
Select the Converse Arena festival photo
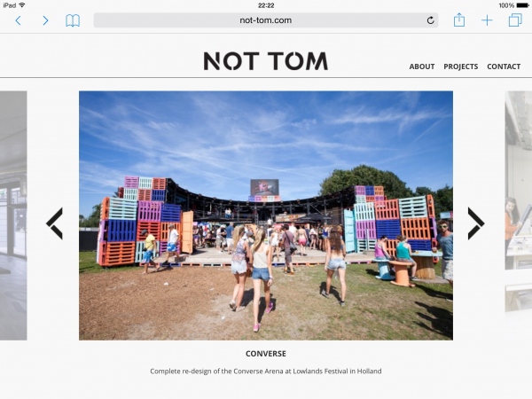pyautogui.click(x=266, y=215)
